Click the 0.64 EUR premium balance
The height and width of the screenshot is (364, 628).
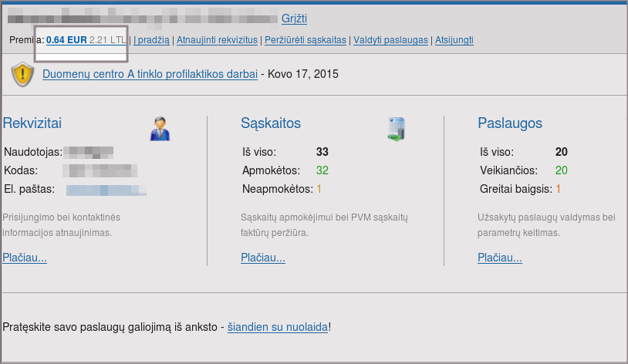(66, 40)
